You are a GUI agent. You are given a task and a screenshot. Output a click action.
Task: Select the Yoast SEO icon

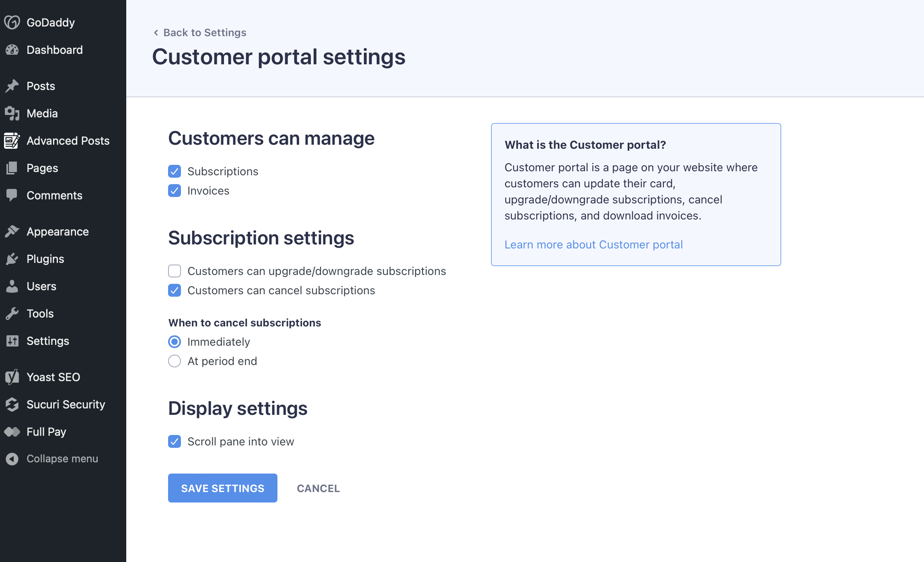click(12, 377)
